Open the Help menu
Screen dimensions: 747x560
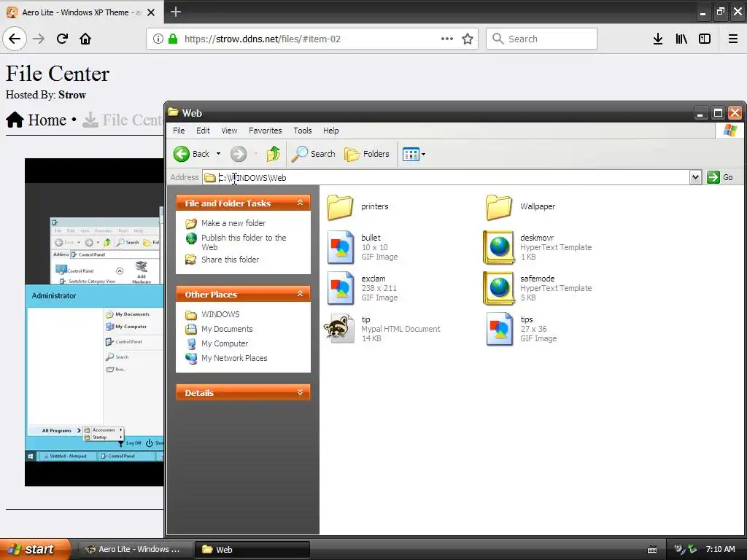pyautogui.click(x=330, y=131)
